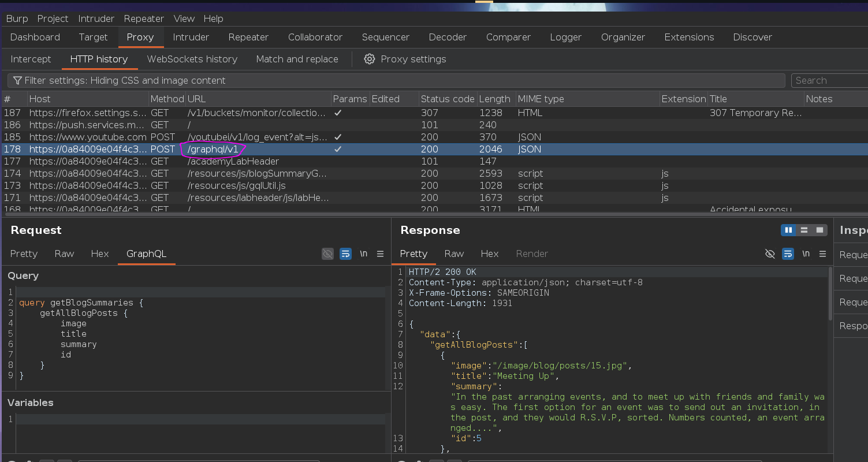Screen dimensions: 868x462
Task: Sort table by the # column header
Action: coord(14,99)
